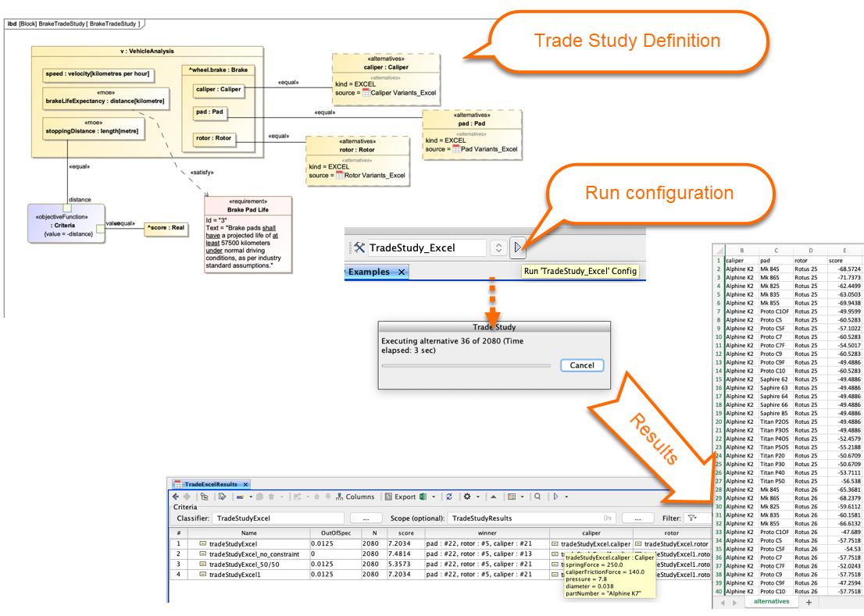Click the search magnifier icon in results toolbar
Screen dimensions: 864x616
click(x=538, y=497)
